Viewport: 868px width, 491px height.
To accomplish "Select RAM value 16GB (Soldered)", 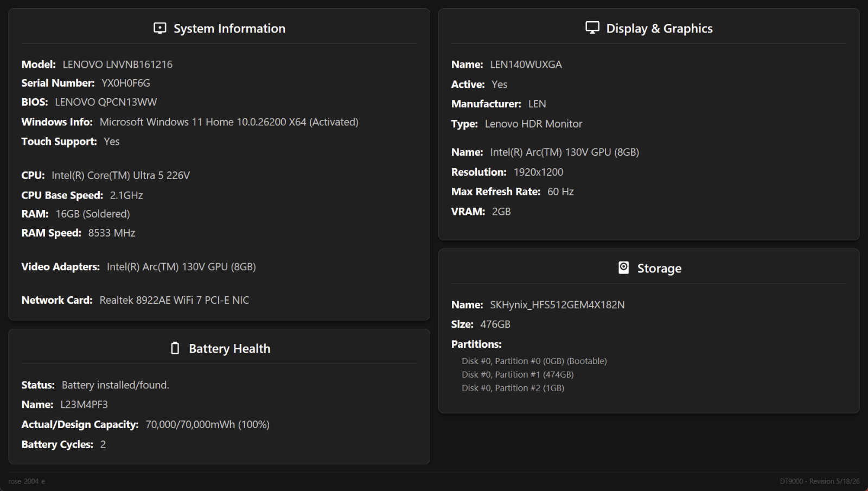I will [93, 214].
